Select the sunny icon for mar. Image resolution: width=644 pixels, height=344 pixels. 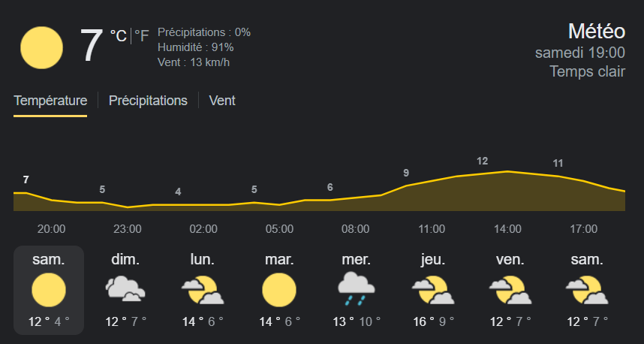pos(278,290)
